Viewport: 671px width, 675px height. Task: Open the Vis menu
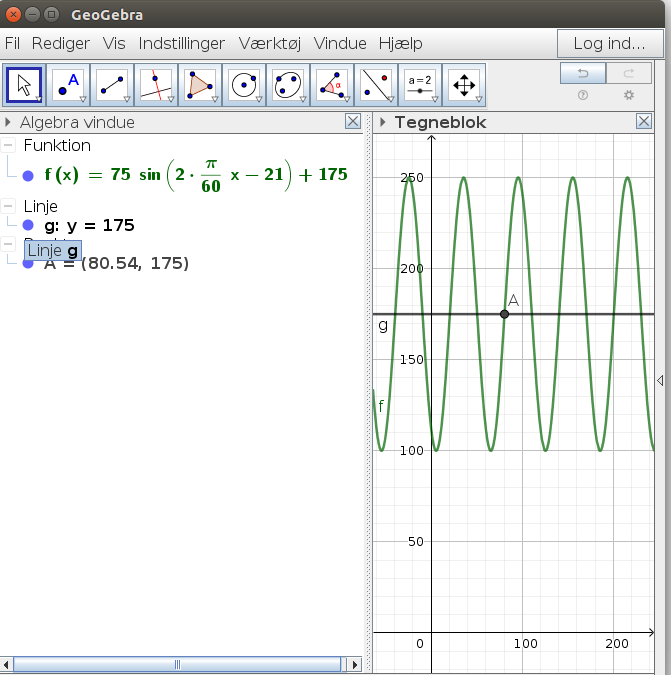pos(114,43)
